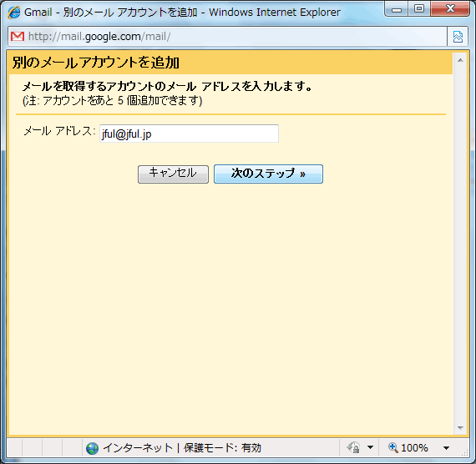Screen dimensions: 476x464
Task: Click the Internet zone globe icon
Action: (92, 448)
